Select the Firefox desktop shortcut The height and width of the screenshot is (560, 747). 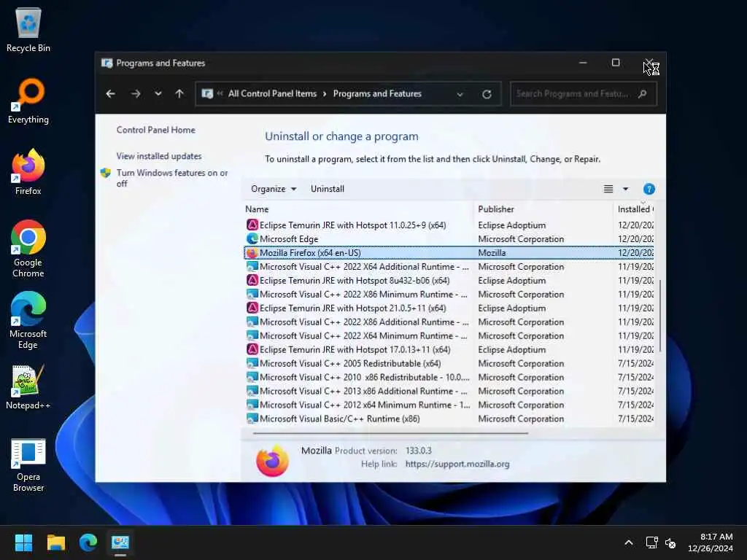pyautogui.click(x=28, y=172)
